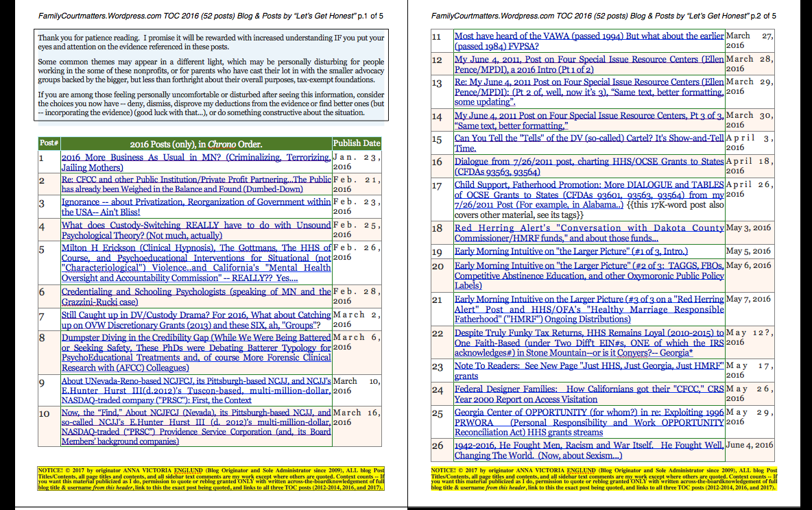Click the CFCC Public Institution/Private Profit Partnering link
Viewport: 812px width, 510px height.
point(195,180)
